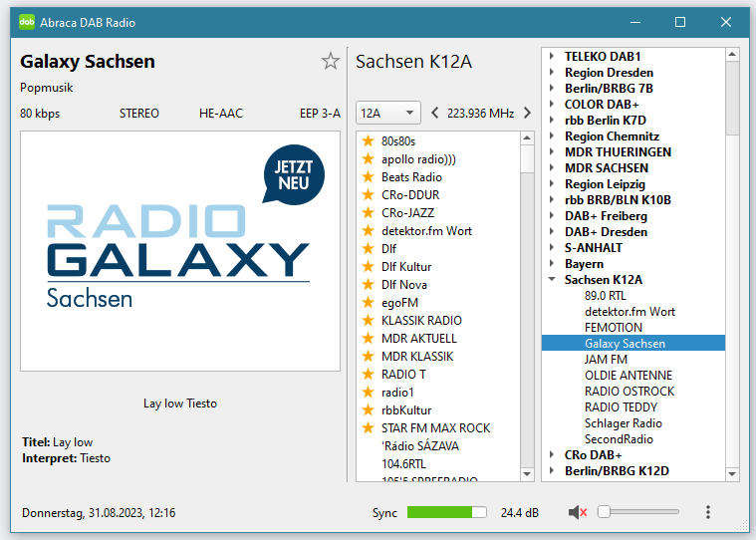This screenshot has width=756, height=540.
Task: Toggle favorite star for MDR AKTUELL
Action: click(368, 339)
